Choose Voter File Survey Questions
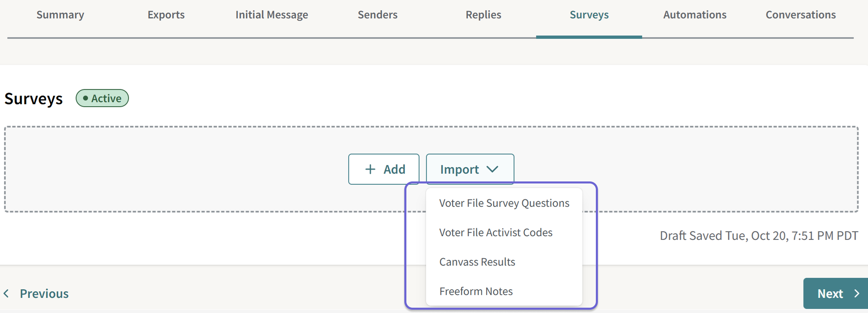 [504, 203]
